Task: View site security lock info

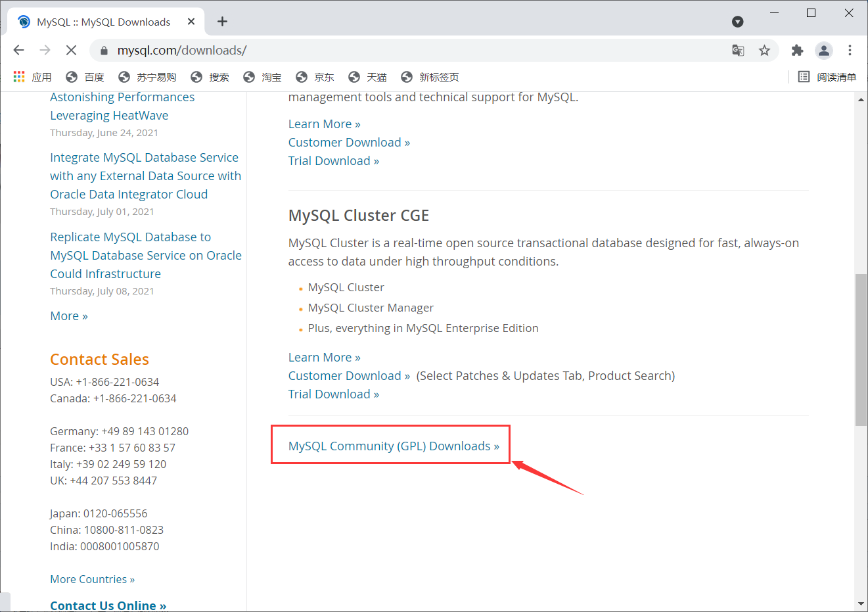Action: pyautogui.click(x=103, y=51)
